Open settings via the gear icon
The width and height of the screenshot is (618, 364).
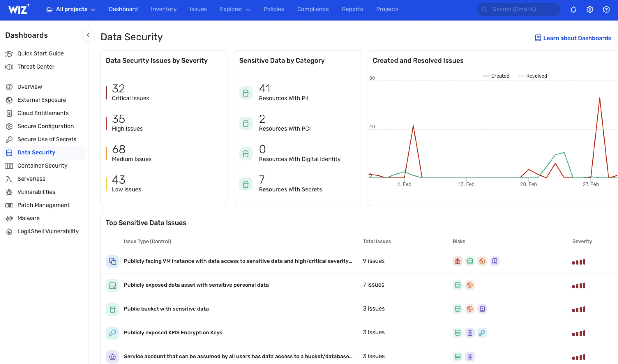pos(590,9)
